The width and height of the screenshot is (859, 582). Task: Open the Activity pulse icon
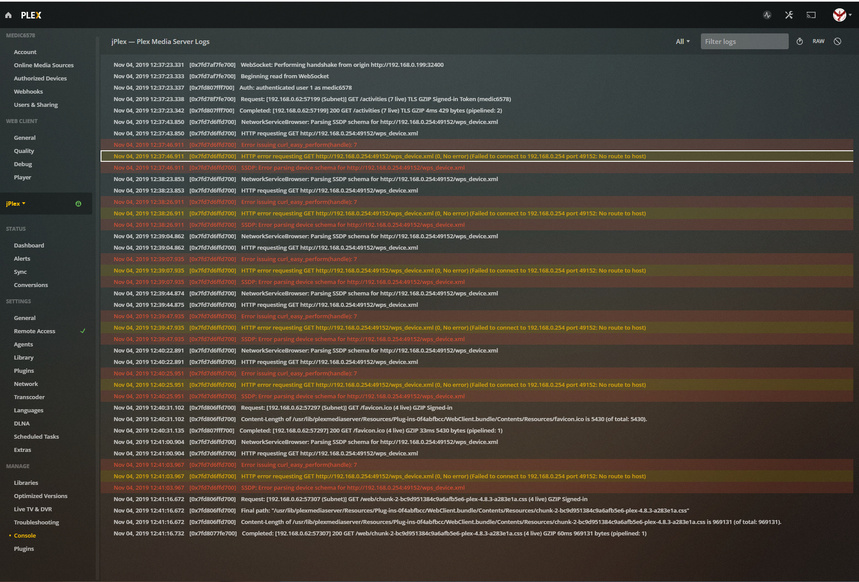[x=767, y=15]
